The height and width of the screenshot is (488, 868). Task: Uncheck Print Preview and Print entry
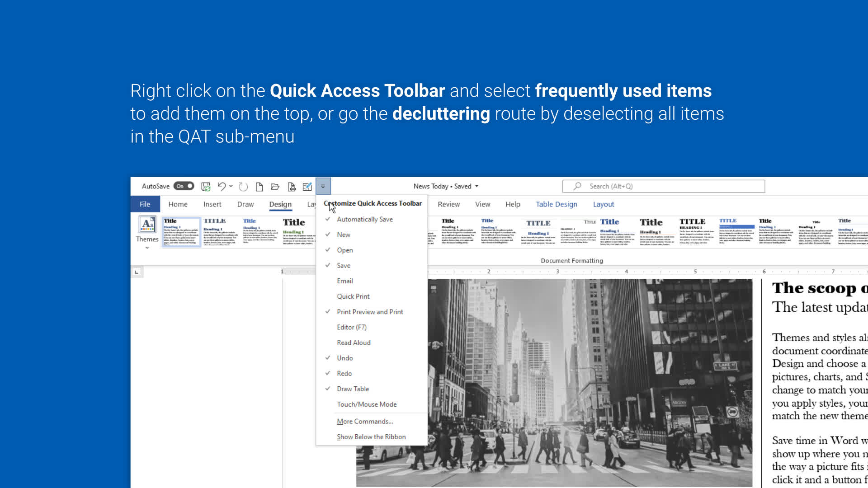(x=369, y=312)
